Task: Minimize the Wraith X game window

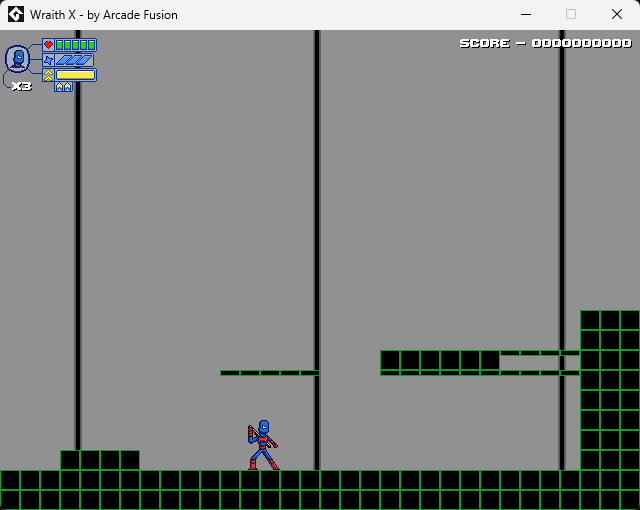Action: point(525,14)
